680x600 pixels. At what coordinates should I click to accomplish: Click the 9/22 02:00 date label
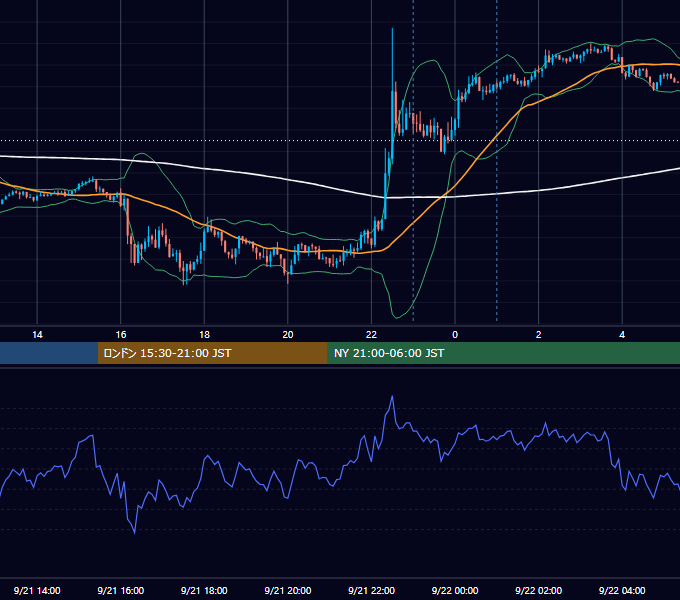click(x=539, y=590)
